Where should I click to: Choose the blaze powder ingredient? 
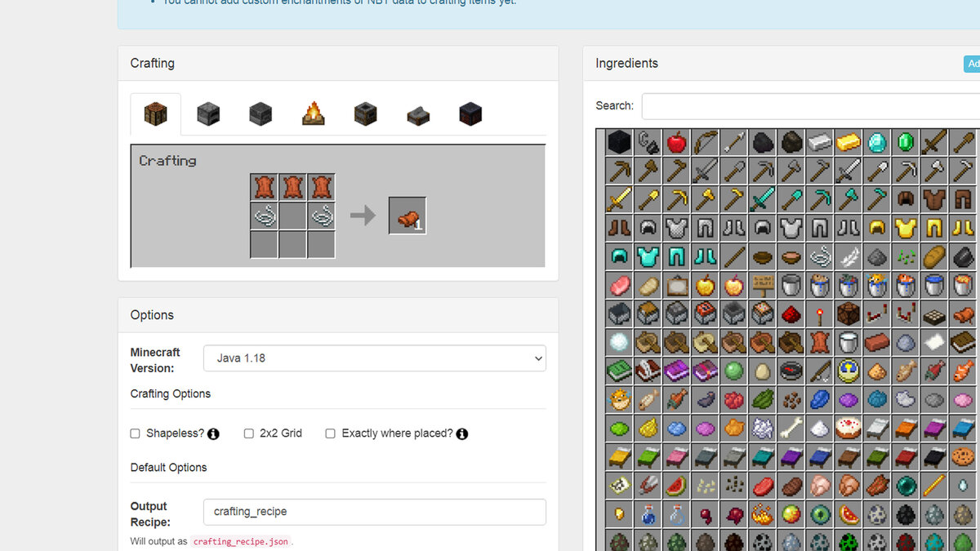coord(763,513)
